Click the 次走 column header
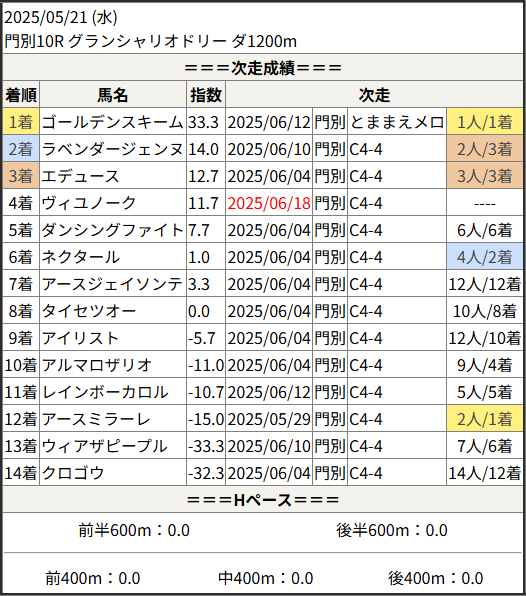The width and height of the screenshot is (526, 596). point(374,95)
